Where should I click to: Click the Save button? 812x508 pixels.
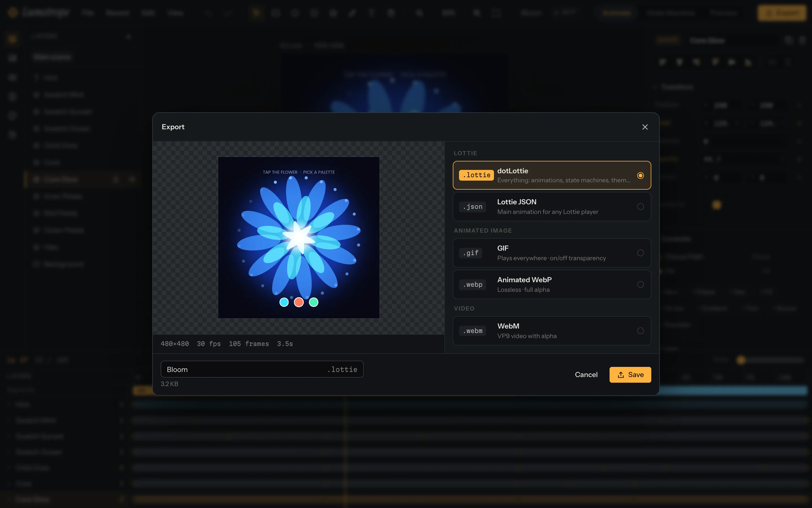[x=630, y=375]
